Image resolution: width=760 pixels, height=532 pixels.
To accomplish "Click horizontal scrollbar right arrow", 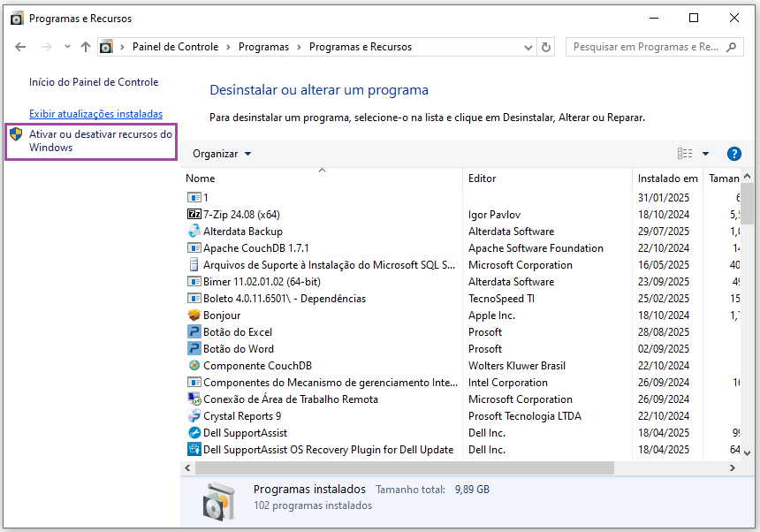I will (733, 468).
